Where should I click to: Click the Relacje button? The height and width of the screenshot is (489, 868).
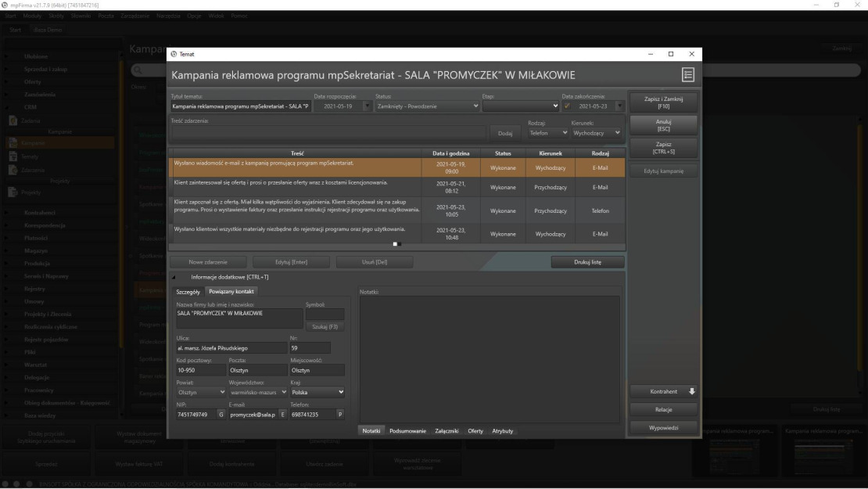coord(663,410)
